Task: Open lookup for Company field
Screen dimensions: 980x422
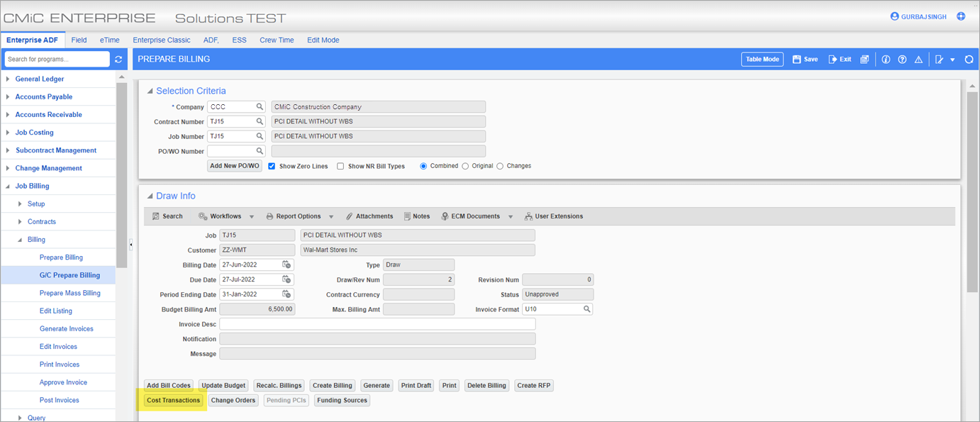Action: 260,107
